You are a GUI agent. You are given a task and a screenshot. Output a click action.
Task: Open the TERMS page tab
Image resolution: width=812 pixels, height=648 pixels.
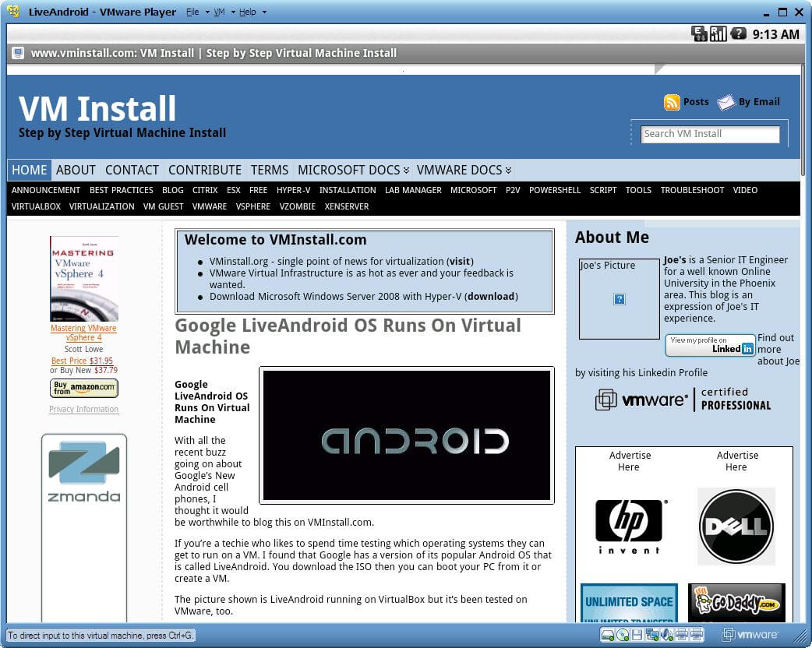[270, 171]
